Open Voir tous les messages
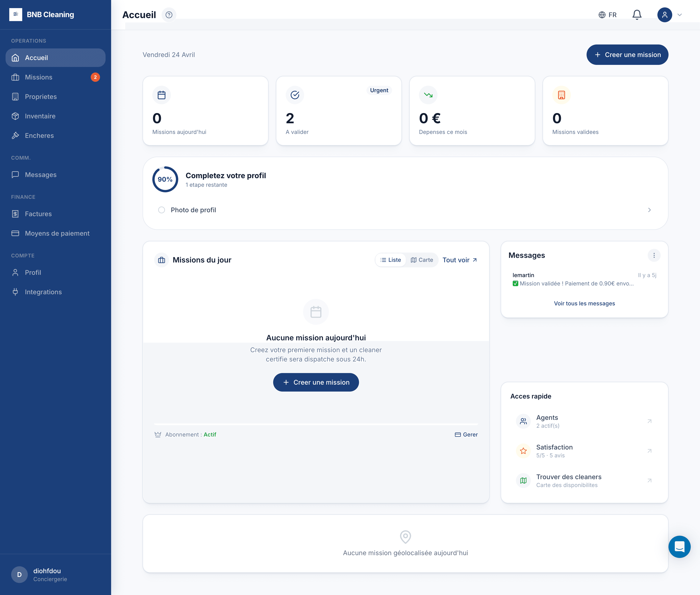Image resolution: width=700 pixels, height=595 pixels. point(584,303)
